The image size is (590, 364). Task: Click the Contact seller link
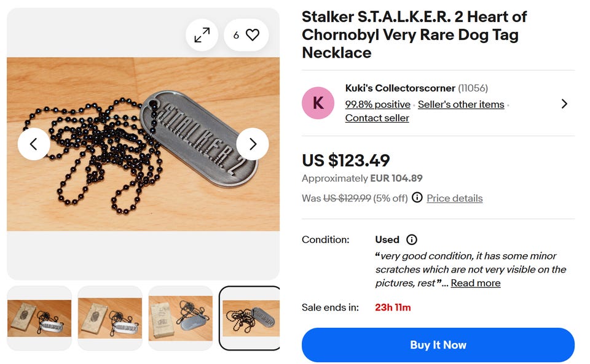point(377,118)
